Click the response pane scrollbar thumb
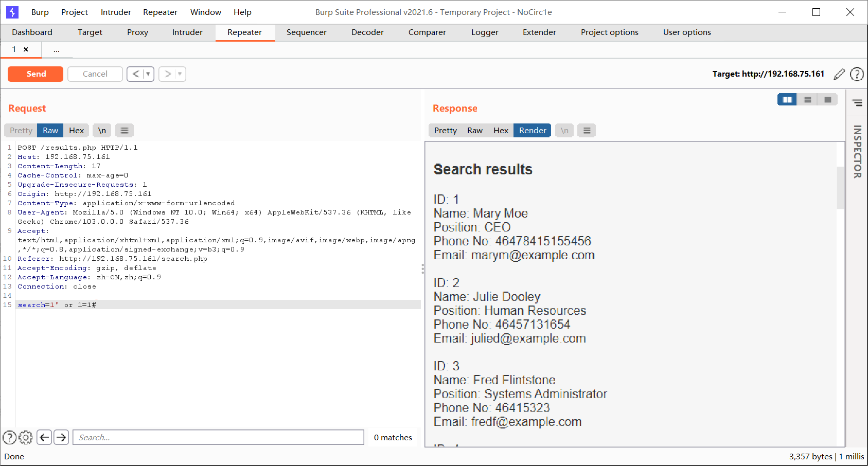 (841, 187)
